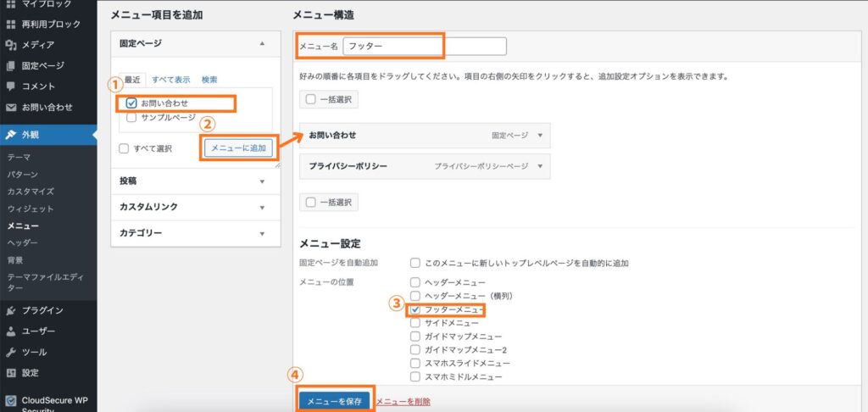Uncheck the お問い合わせ page checkbox
The image size is (868, 412).
coord(131,103)
